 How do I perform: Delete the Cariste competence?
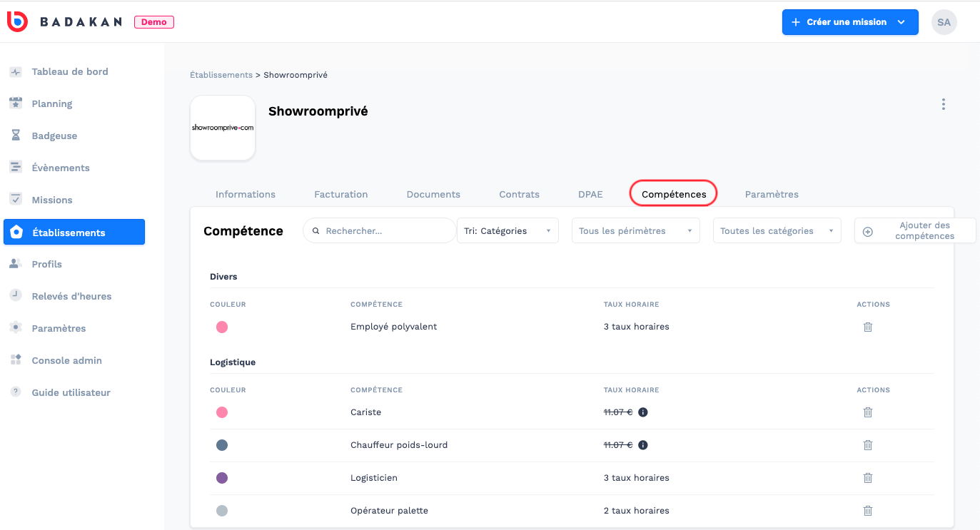point(868,412)
